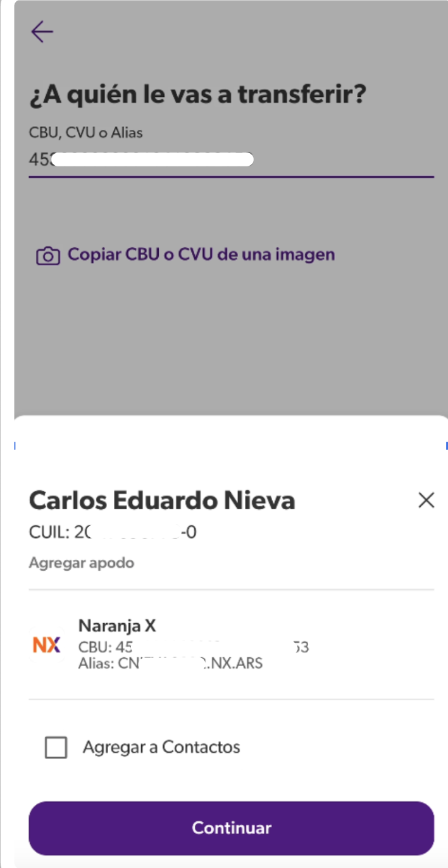Select the Naranja X bank name
The image size is (448, 868).
point(117,626)
